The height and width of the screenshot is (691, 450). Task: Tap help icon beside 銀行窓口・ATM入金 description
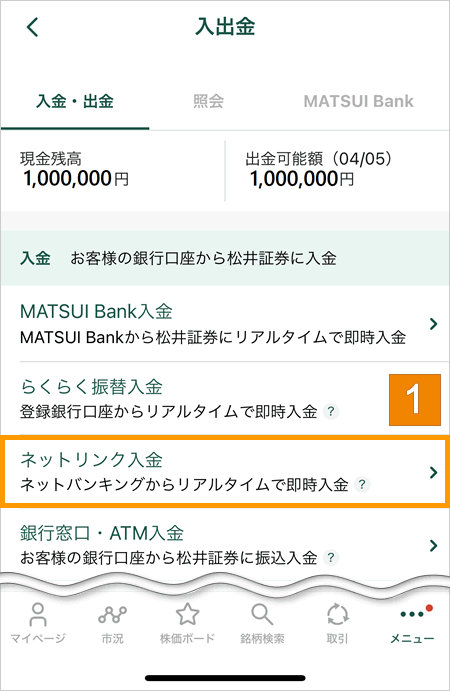331,558
